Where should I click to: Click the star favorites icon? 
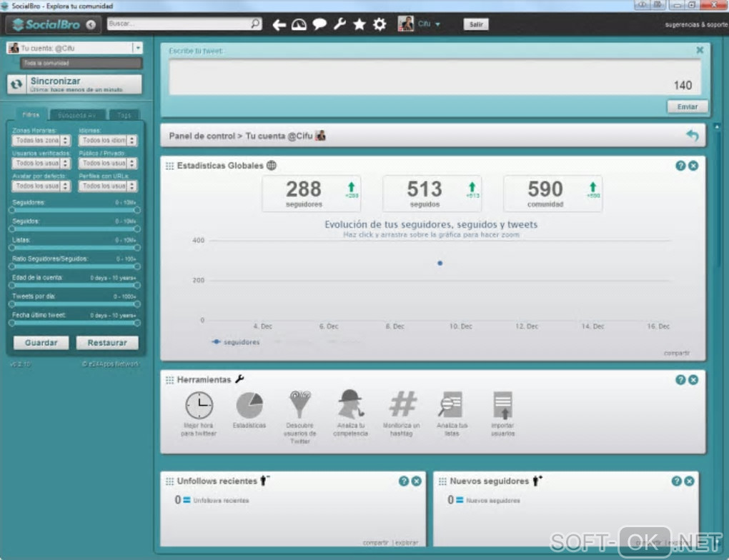tap(359, 24)
